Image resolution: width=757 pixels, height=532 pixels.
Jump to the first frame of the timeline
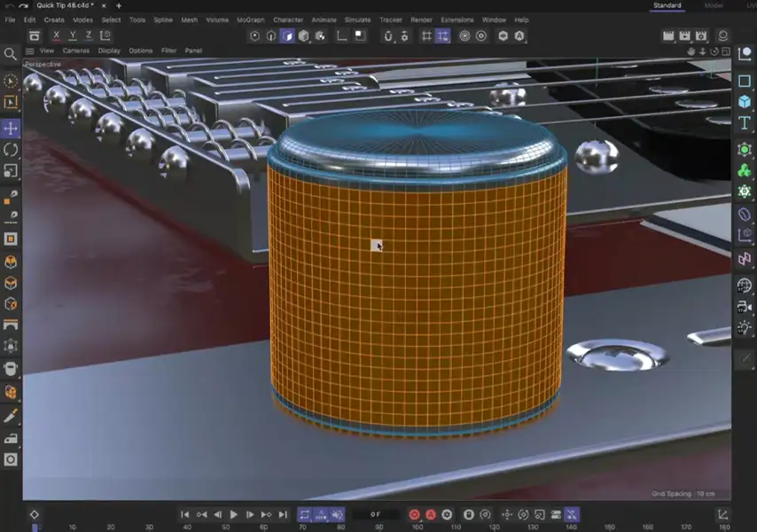[x=184, y=514]
